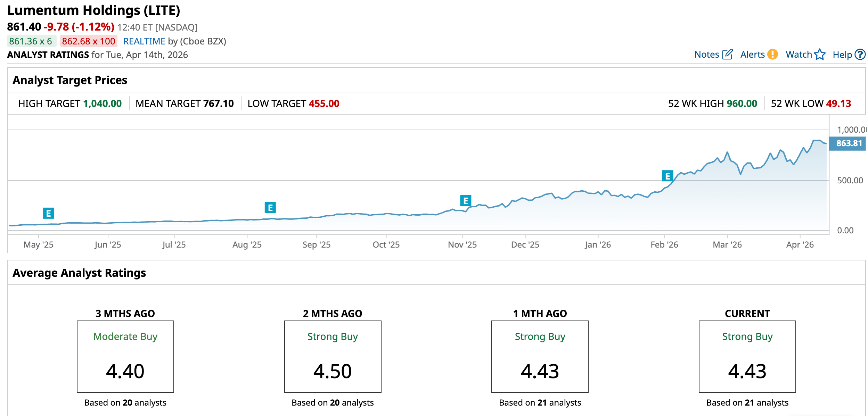Click the 863.81 current price label on chart
The image size is (868, 416).
tap(848, 143)
